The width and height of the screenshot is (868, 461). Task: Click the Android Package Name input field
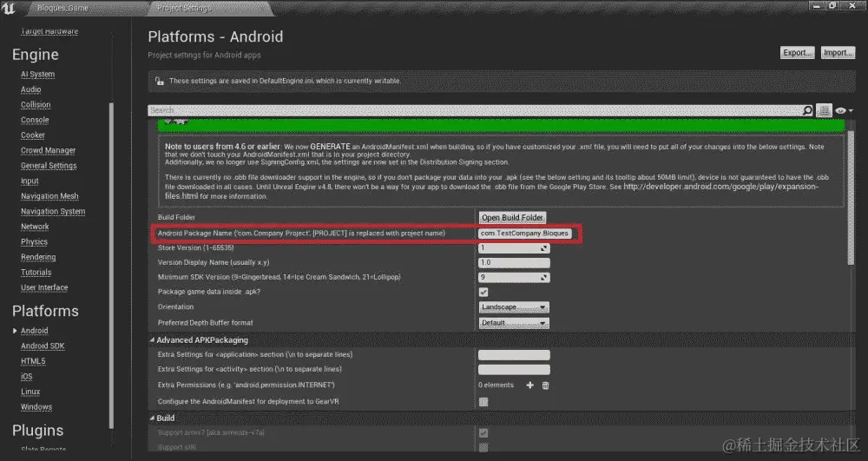pyautogui.click(x=525, y=234)
